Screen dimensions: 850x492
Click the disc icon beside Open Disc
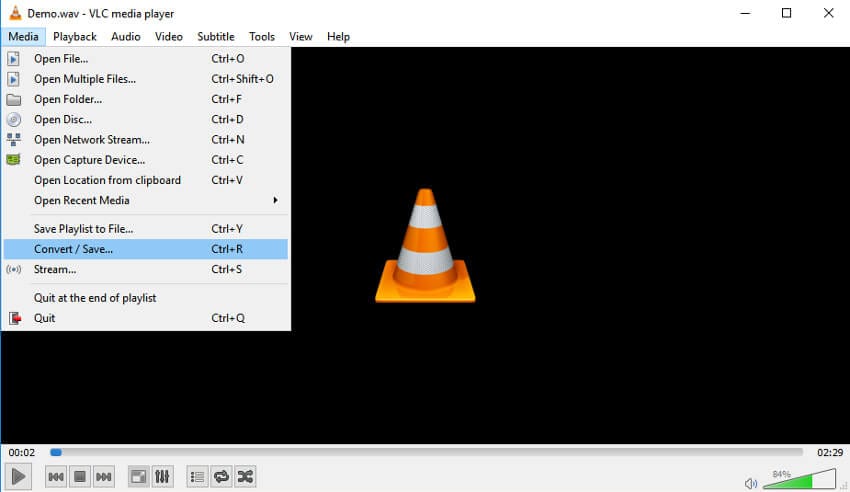click(14, 119)
